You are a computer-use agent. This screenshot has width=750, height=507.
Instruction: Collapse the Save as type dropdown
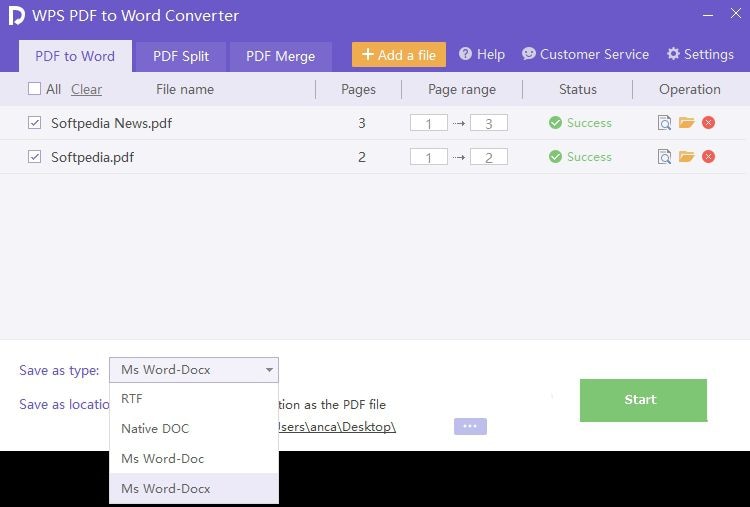269,370
